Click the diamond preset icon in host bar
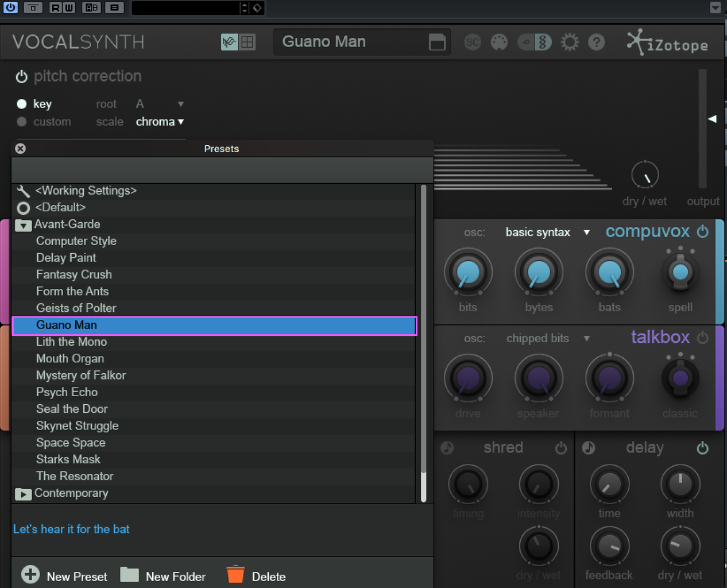This screenshot has width=727, height=588. [257, 7]
